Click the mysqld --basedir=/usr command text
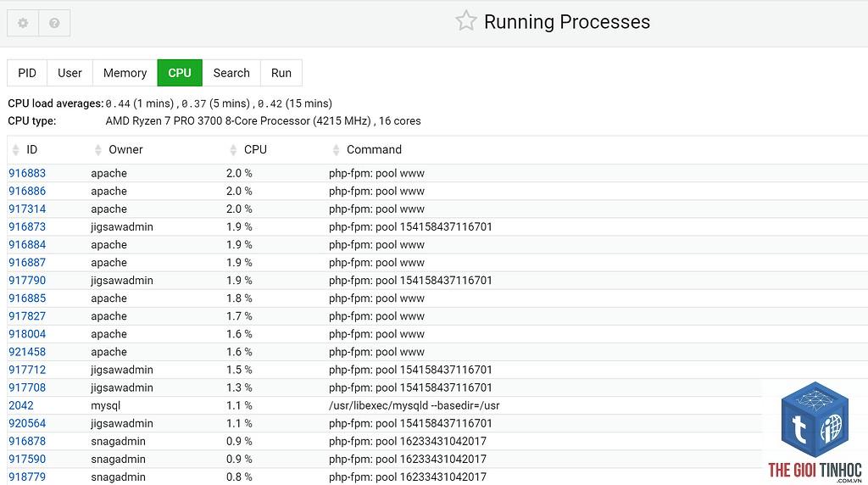868x485 pixels. point(414,405)
